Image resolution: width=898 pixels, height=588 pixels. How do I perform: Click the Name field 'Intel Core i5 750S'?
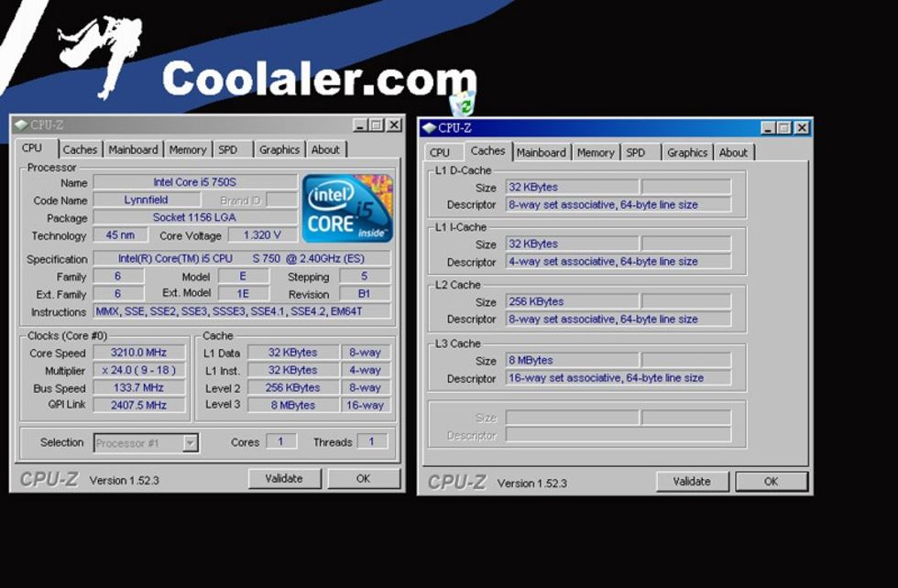(194, 182)
